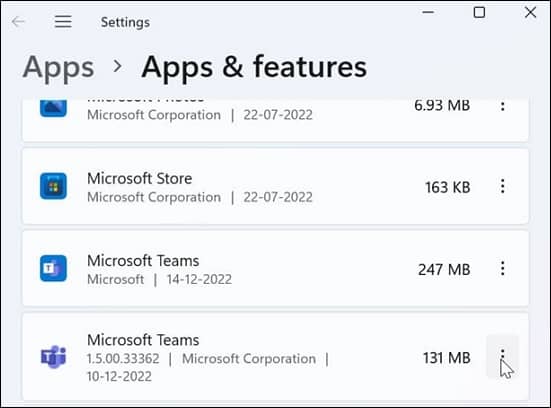
Task: Click the Microsoft Store app icon
Action: click(53, 186)
